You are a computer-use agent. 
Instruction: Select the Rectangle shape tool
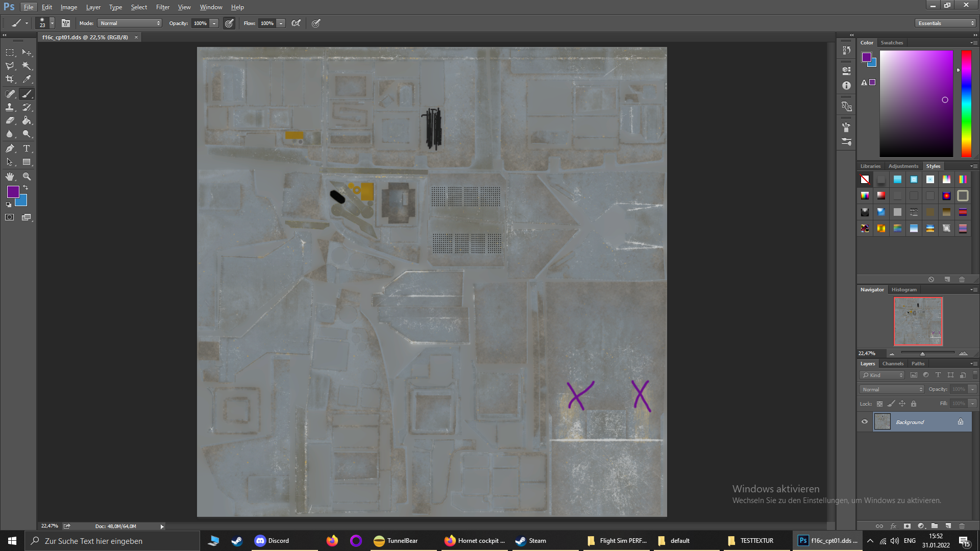coord(27,162)
